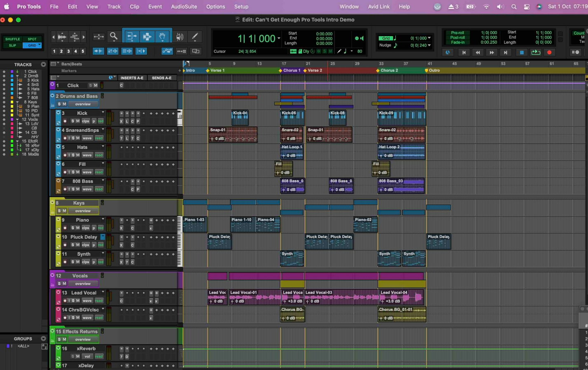Image resolution: width=588 pixels, height=370 pixels.
Task: Click the Layered Editing icon
Action: (x=196, y=51)
